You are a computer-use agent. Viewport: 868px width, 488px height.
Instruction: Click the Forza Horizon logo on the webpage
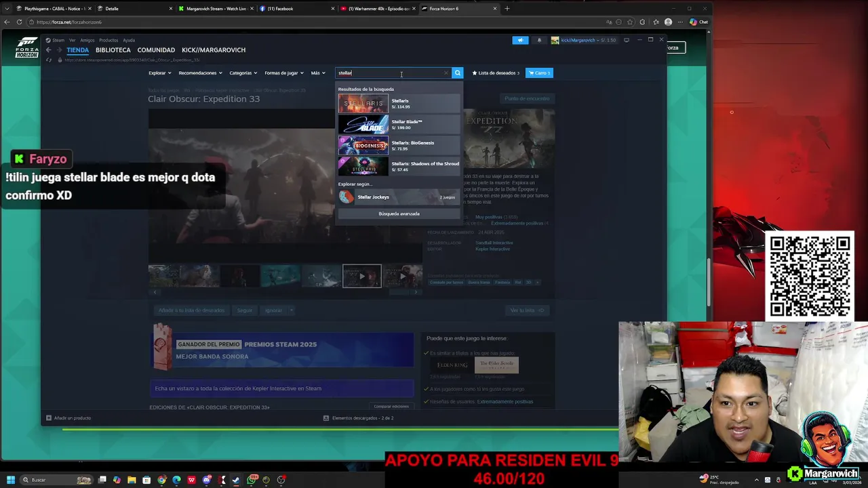click(27, 47)
